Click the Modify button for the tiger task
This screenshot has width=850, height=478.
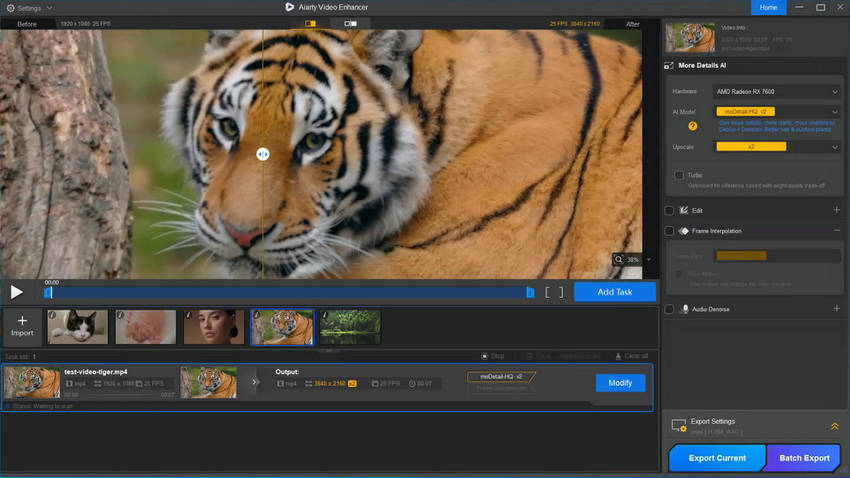pyautogui.click(x=620, y=383)
